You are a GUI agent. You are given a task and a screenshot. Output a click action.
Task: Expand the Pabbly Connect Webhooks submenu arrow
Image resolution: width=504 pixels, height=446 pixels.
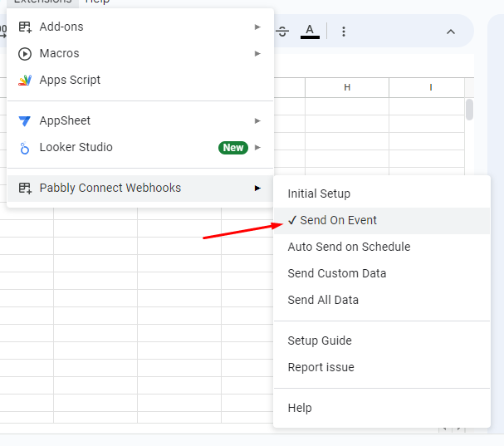257,188
